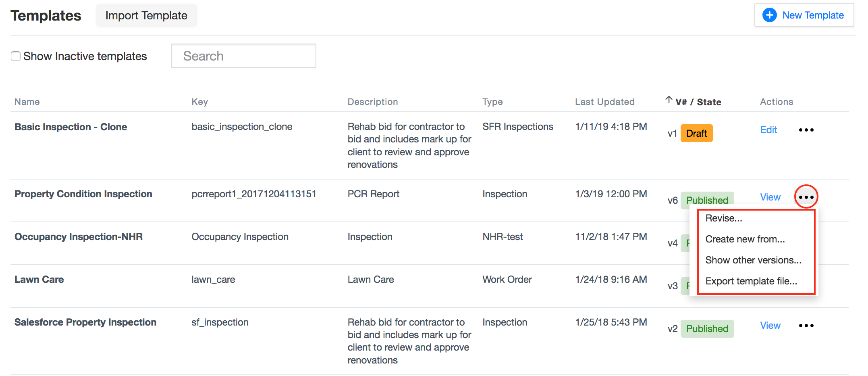
Task: Choose Show other versions... entry
Action: pyautogui.click(x=753, y=260)
